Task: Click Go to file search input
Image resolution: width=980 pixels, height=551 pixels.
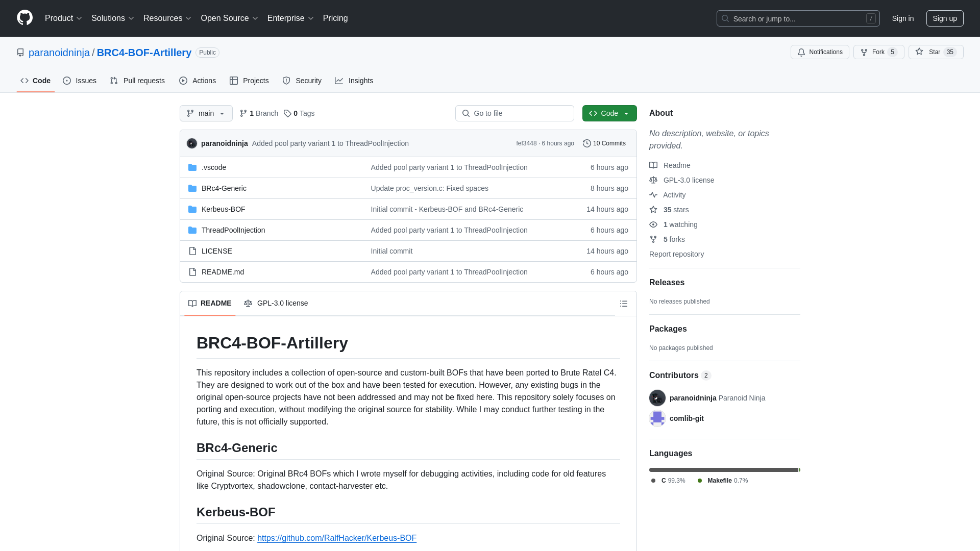Action: 514,113
